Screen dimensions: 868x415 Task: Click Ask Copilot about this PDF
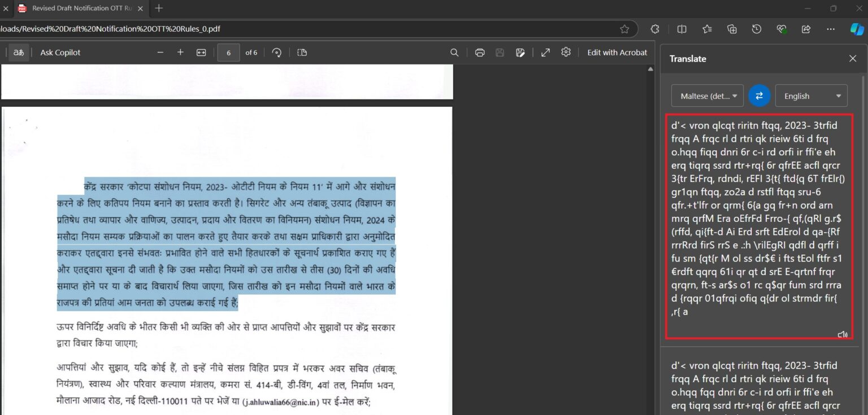pyautogui.click(x=60, y=52)
